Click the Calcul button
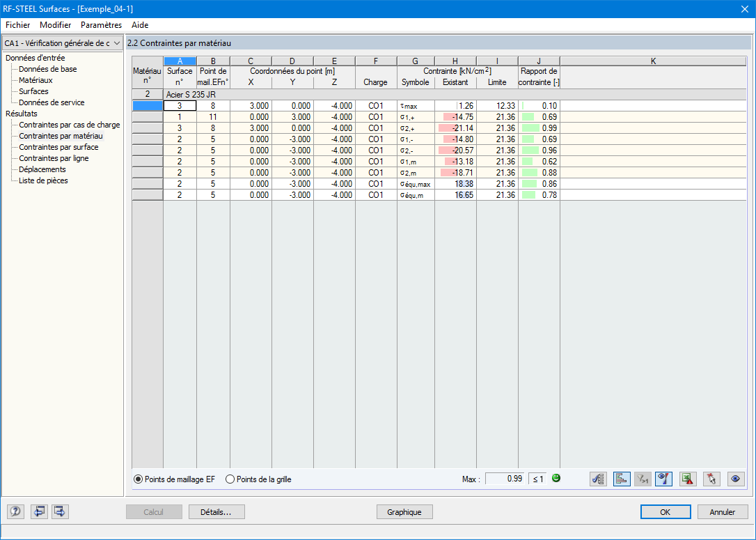 tap(154, 512)
